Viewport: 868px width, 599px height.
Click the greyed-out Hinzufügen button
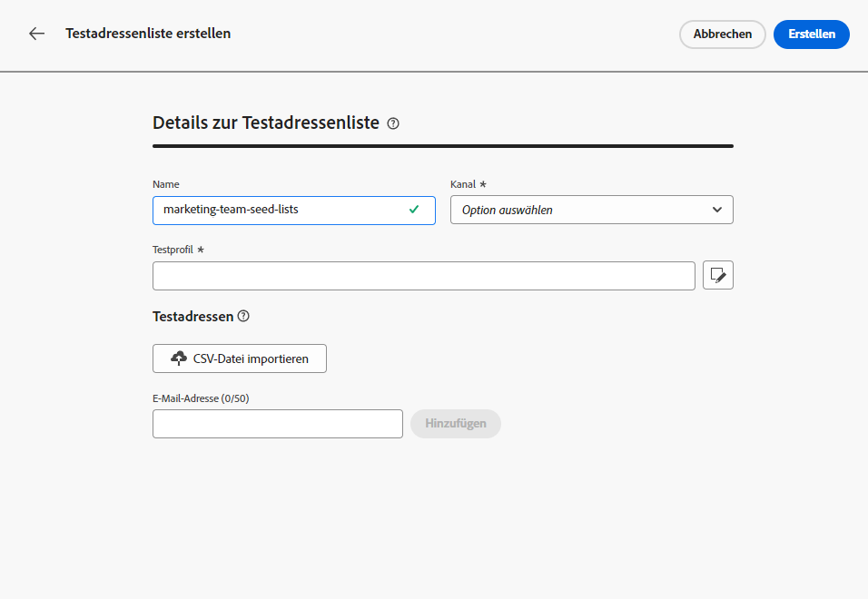(455, 424)
